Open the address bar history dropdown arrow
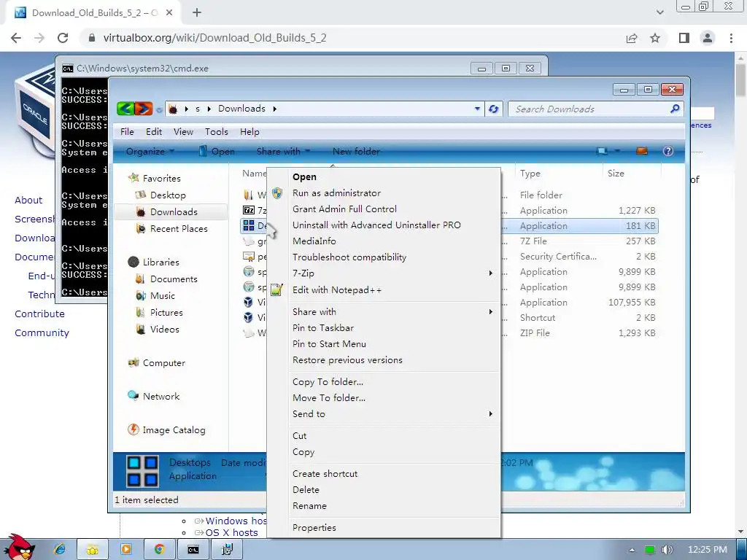747x560 pixels. click(477, 109)
